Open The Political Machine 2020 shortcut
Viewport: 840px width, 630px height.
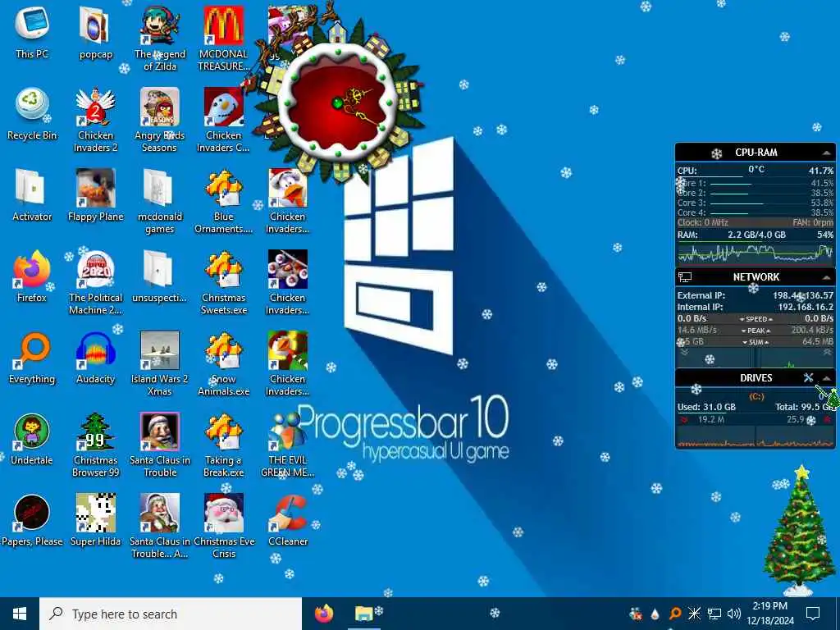click(x=96, y=282)
